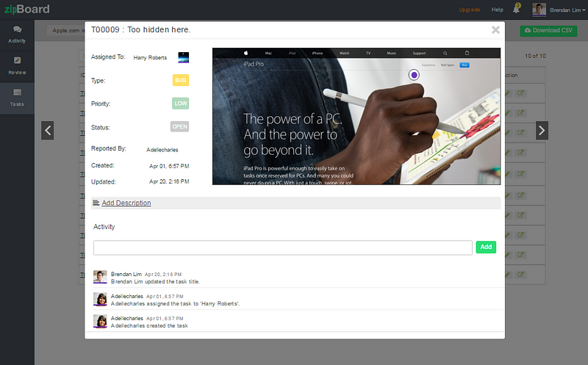Click the Updated date 'Apr 20, 2:16 PM'
Viewport: 588px width, 365px height.
[x=169, y=181]
